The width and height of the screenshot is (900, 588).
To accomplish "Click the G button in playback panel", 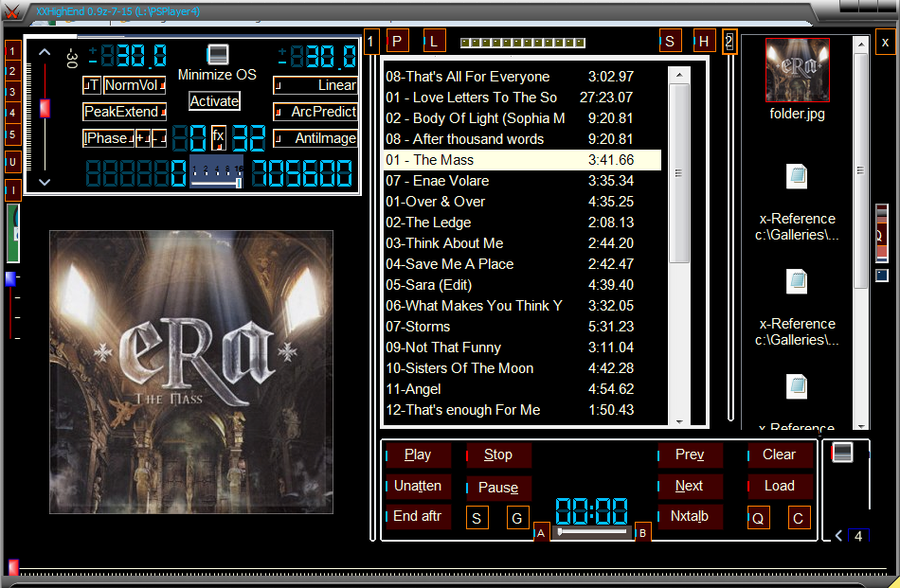I will 516,518.
